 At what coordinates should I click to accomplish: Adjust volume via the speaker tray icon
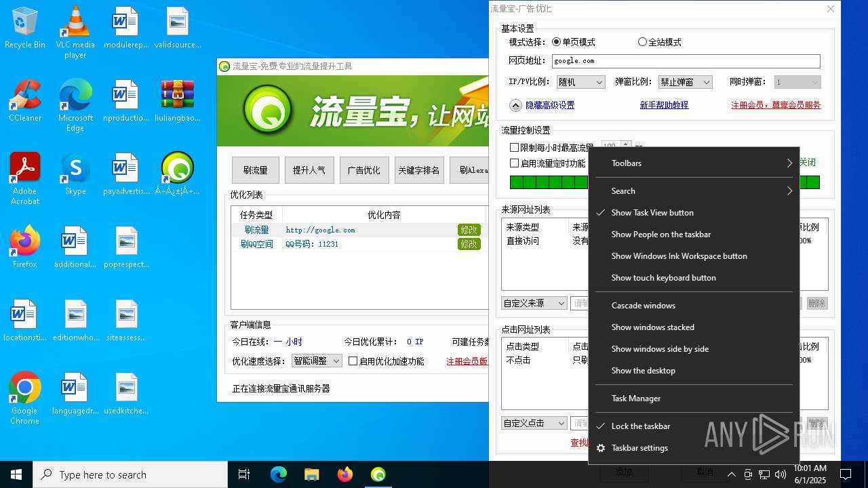pos(781,474)
